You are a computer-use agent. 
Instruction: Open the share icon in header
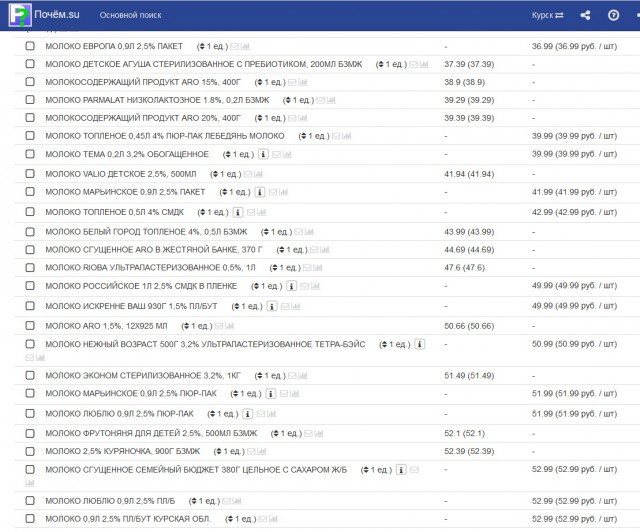(x=585, y=15)
